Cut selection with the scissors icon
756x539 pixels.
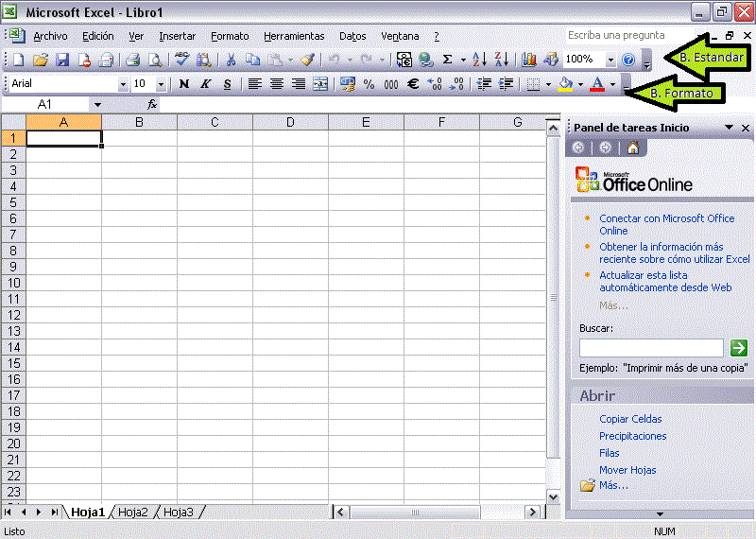[231, 60]
